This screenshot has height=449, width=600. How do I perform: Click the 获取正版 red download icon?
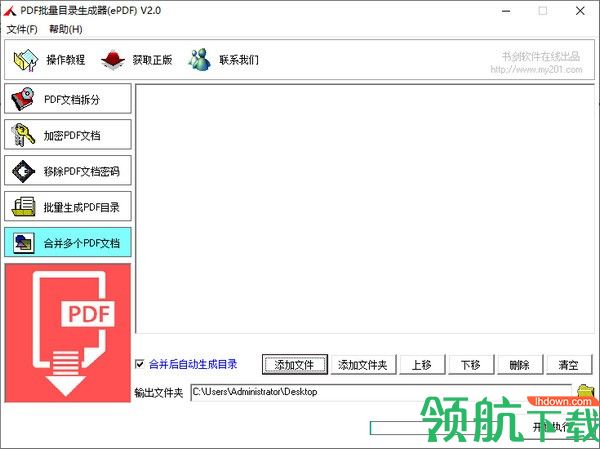point(113,60)
